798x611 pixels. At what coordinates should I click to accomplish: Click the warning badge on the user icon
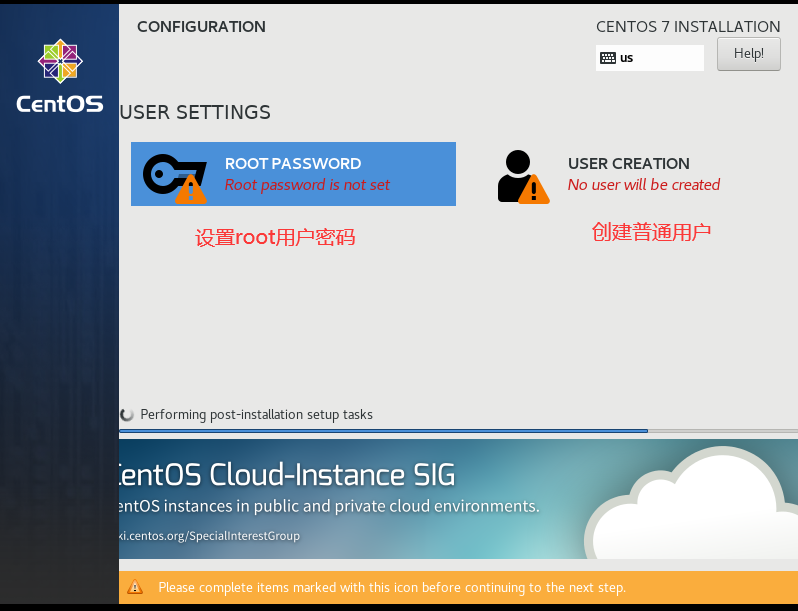click(x=534, y=189)
